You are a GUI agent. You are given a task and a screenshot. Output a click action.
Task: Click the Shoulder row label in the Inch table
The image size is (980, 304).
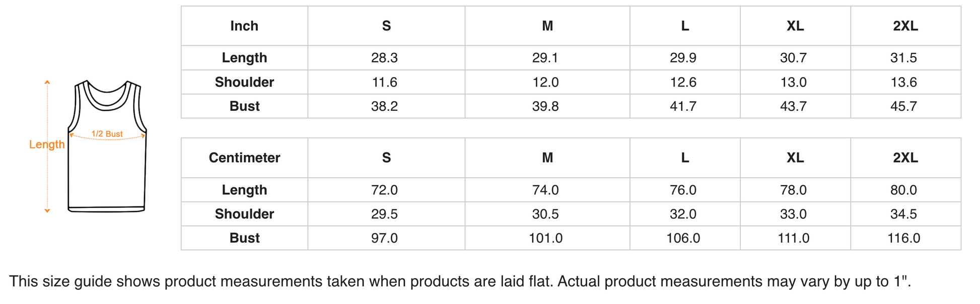244,82
